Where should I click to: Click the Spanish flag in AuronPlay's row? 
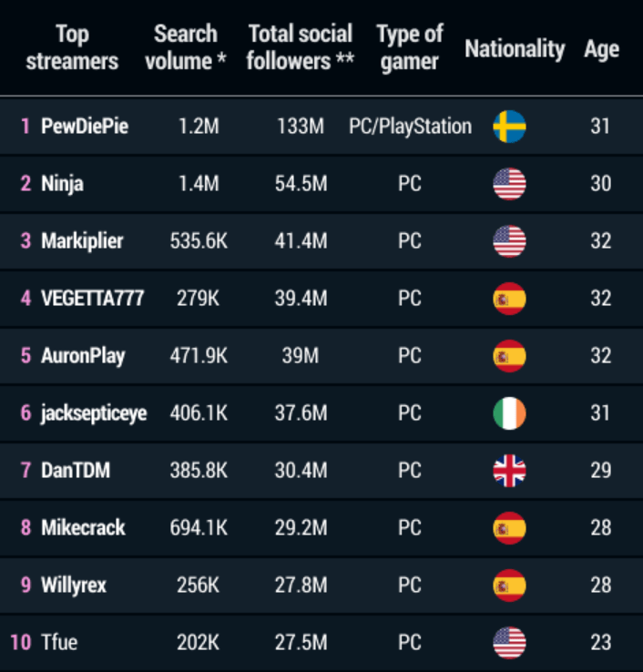pos(509,356)
